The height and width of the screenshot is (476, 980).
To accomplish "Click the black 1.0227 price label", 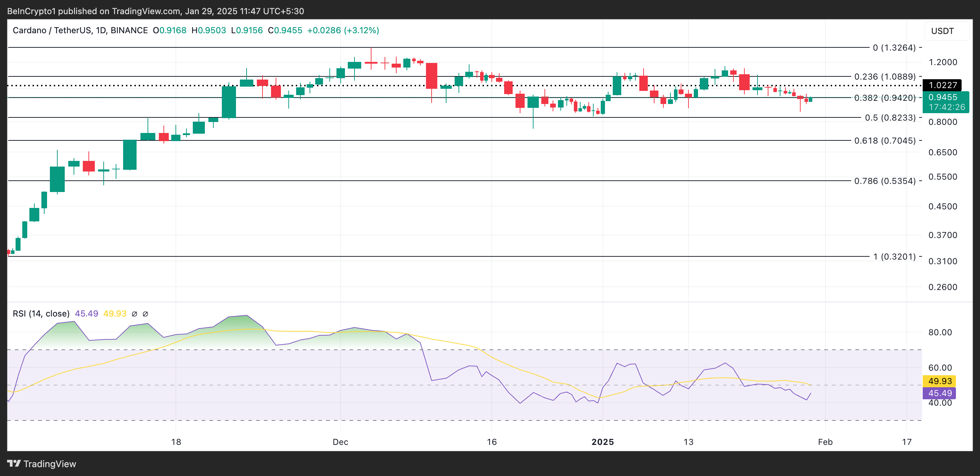I will pyautogui.click(x=942, y=85).
